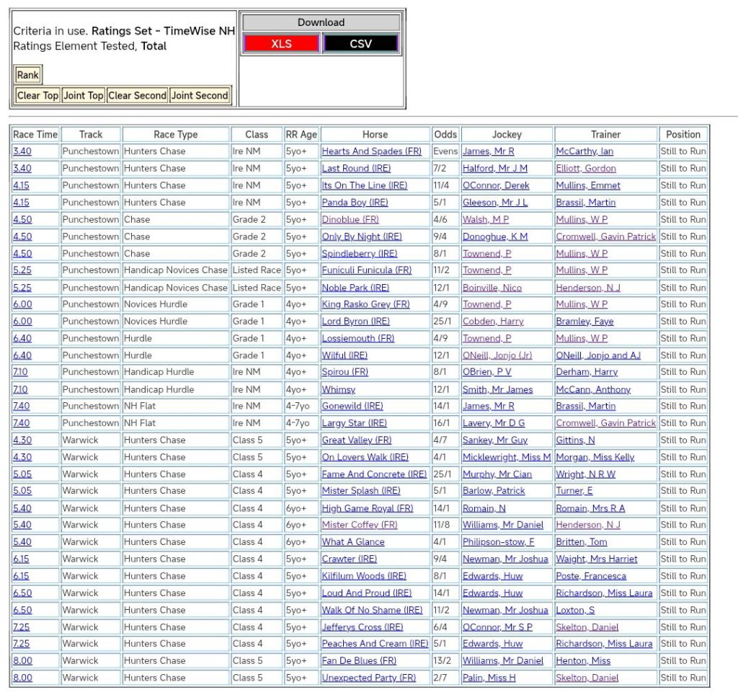Select the Joint Top filter
738x700 pixels.
84,95
